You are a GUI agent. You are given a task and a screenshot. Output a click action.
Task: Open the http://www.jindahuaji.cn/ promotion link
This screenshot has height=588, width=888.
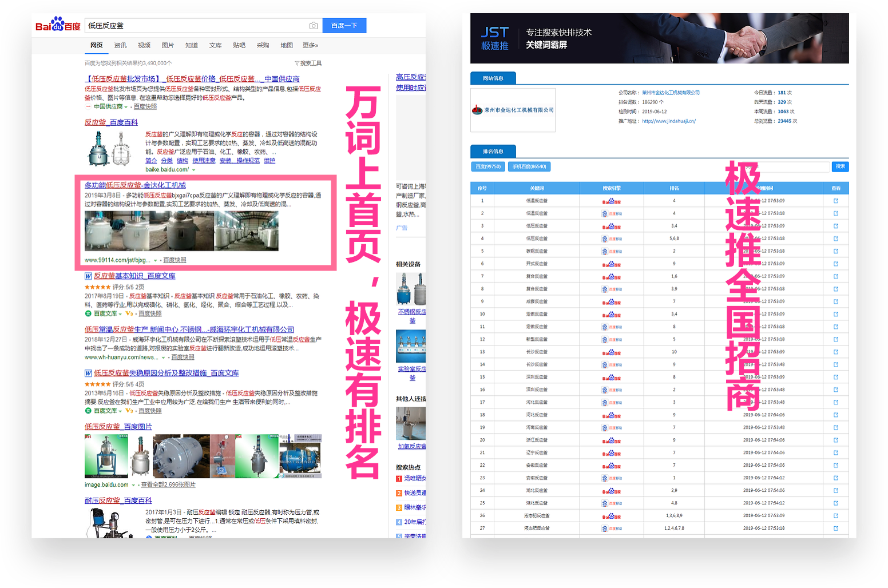pos(668,121)
